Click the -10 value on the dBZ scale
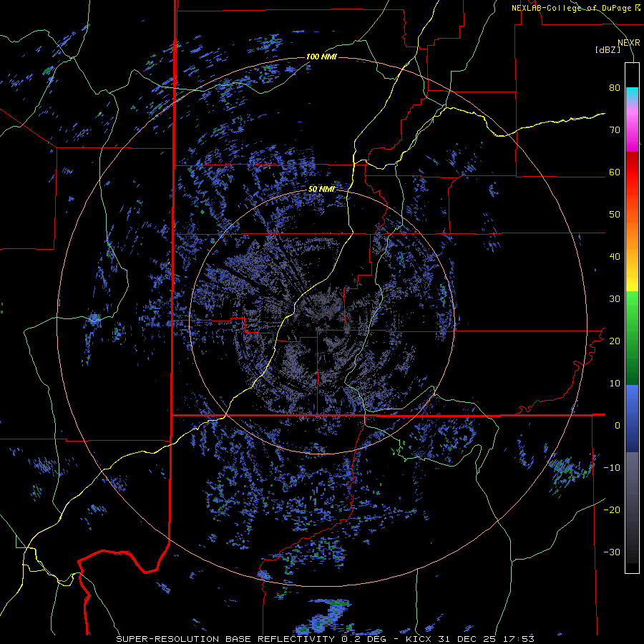Image resolution: width=644 pixels, height=644 pixels. pyautogui.click(x=612, y=468)
